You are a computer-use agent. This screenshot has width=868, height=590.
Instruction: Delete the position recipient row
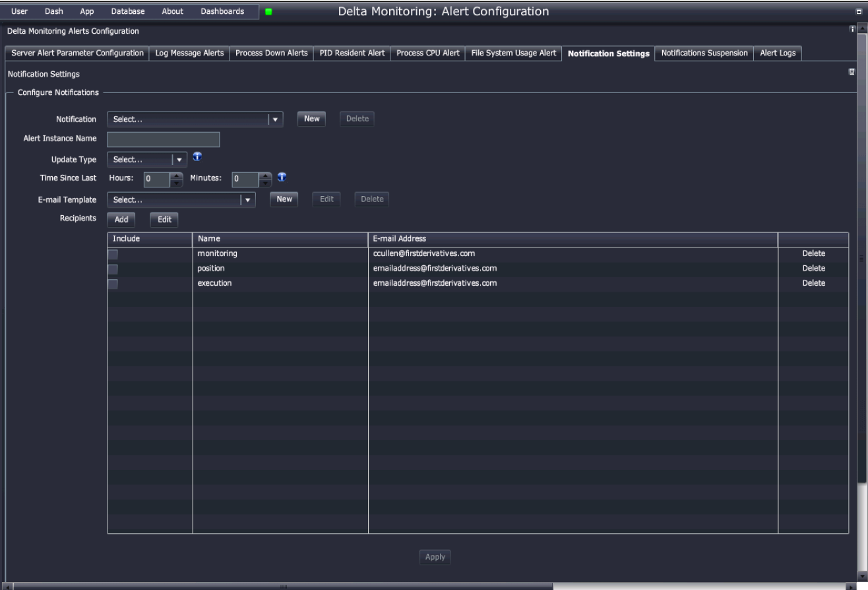pyautogui.click(x=813, y=269)
